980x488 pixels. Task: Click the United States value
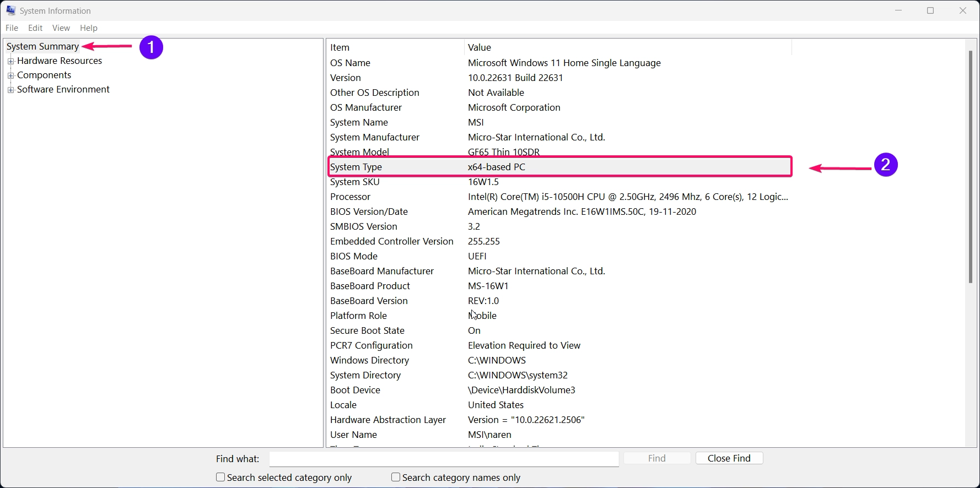pyautogui.click(x=496, y=405)
